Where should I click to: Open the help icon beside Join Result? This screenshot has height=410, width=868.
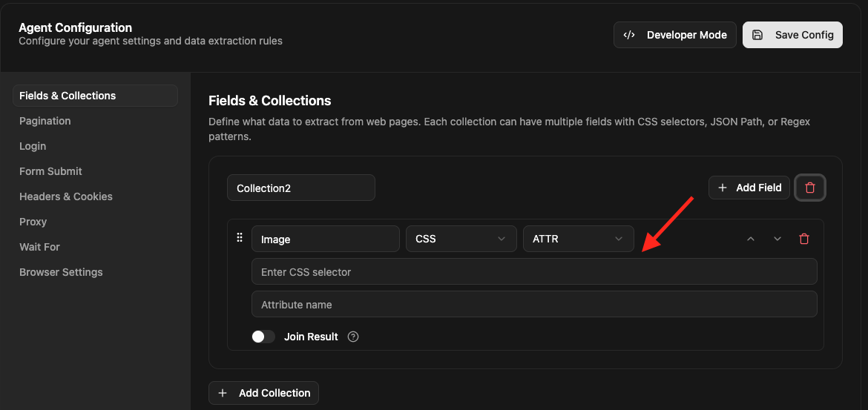pyautogui.click(x=353, y=337)
